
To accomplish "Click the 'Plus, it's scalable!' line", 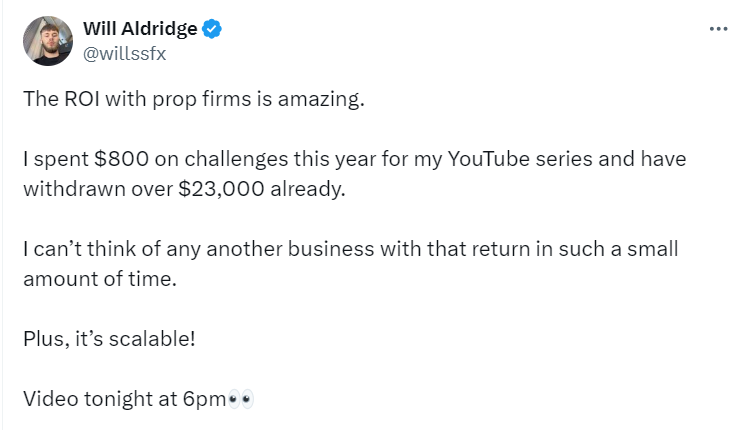I will click(x=109, y=338).
